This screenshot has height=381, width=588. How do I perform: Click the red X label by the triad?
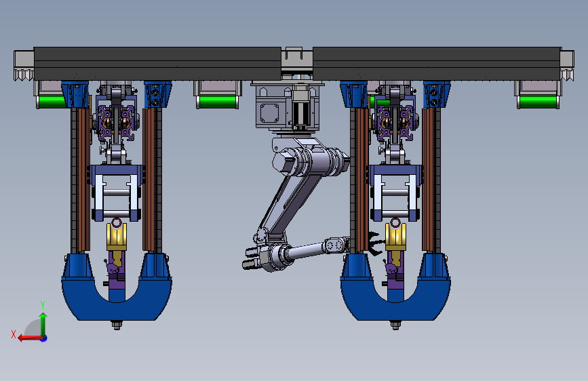click(14, 334)
